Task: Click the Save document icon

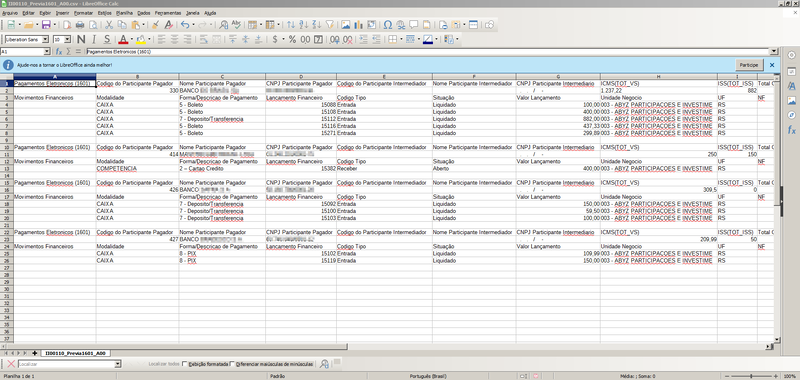Action: (45, 24)
